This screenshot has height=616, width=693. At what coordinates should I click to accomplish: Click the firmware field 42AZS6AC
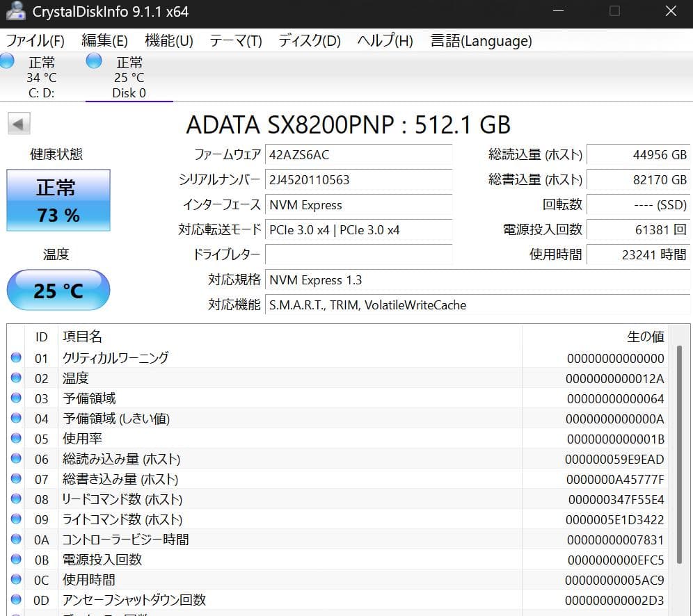coord(358,154)
